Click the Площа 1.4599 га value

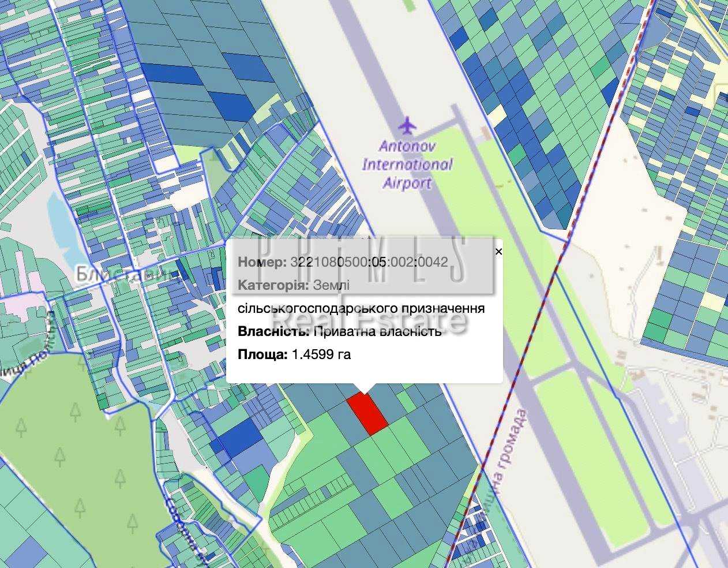click(x=321, y=354)
